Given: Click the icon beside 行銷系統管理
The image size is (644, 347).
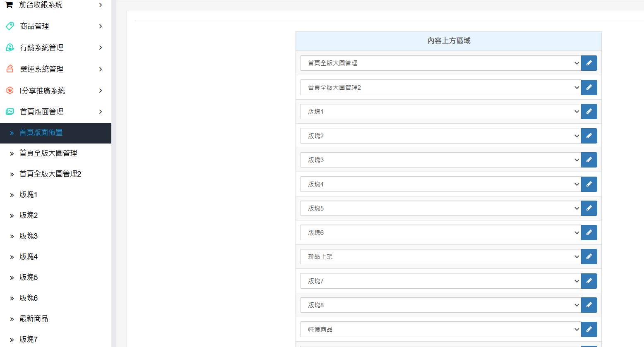Looking at the screenshot, I should (10, 48).
